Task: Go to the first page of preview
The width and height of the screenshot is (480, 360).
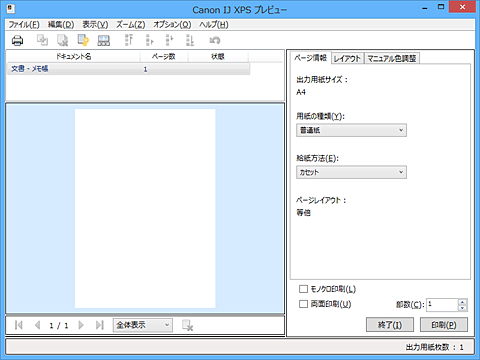Action: (19, 325)
